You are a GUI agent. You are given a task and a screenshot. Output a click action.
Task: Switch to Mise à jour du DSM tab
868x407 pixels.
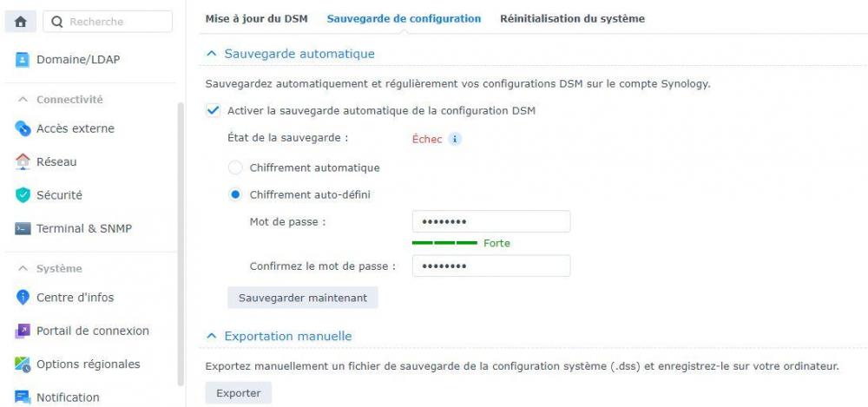point(256,18)
